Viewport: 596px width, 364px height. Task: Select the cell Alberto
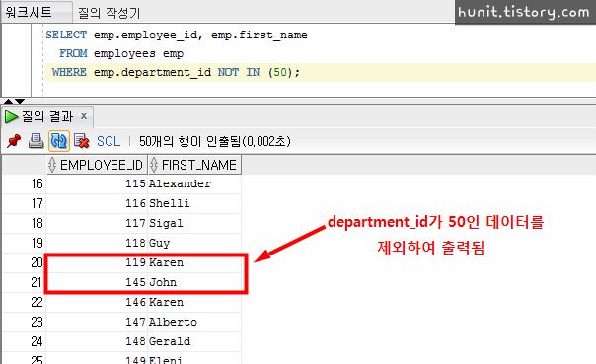[x=194, y=323]
